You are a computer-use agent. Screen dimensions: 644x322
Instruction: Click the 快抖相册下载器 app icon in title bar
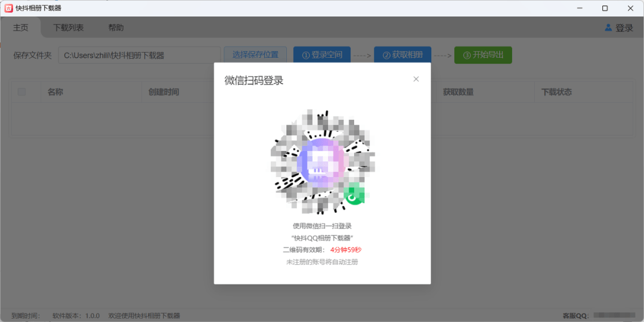pyautogui.click(x=8, y=8)
